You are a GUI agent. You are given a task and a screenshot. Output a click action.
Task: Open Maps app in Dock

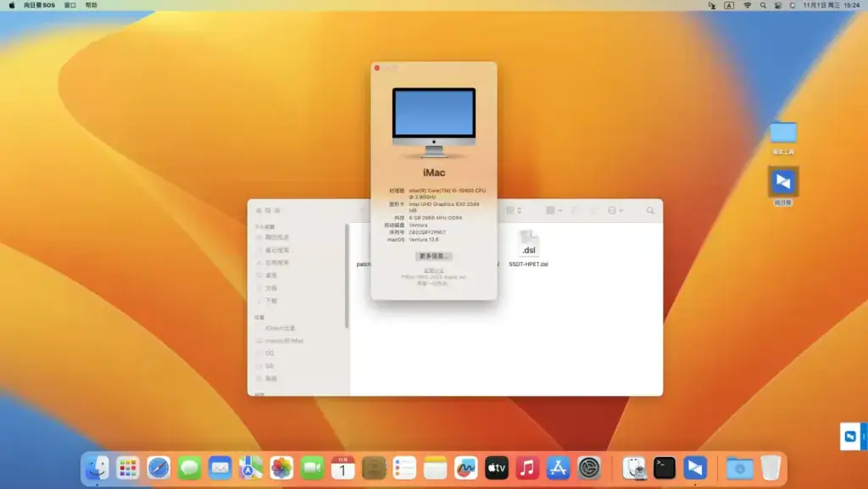click(251, 468)
